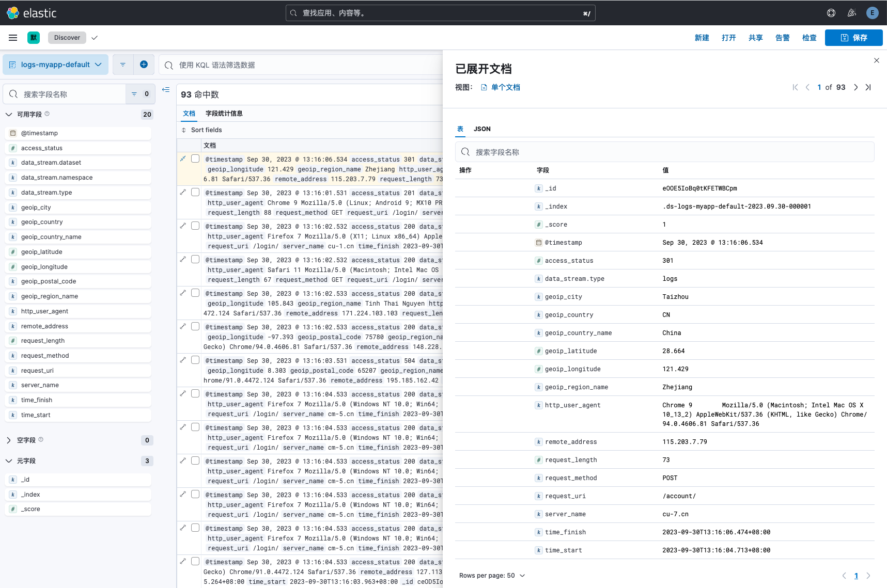Screen dimensions: 887x588
Task: Switch to the 表 table tab
Action: tap(460, 129)
